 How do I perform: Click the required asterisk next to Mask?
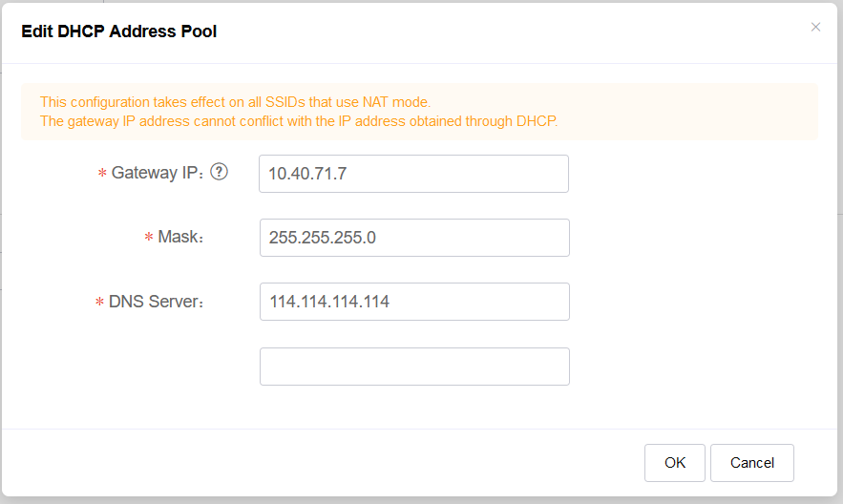click(149, 237)
